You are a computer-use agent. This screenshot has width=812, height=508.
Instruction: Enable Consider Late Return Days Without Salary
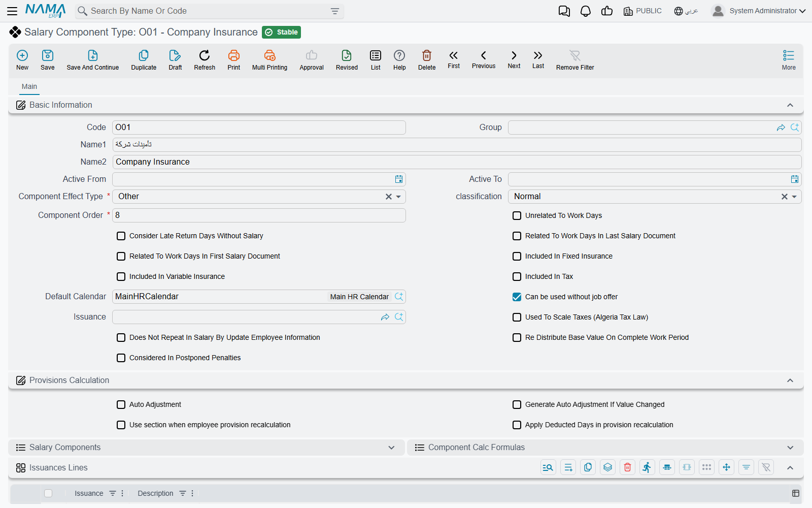pos(121,236)
